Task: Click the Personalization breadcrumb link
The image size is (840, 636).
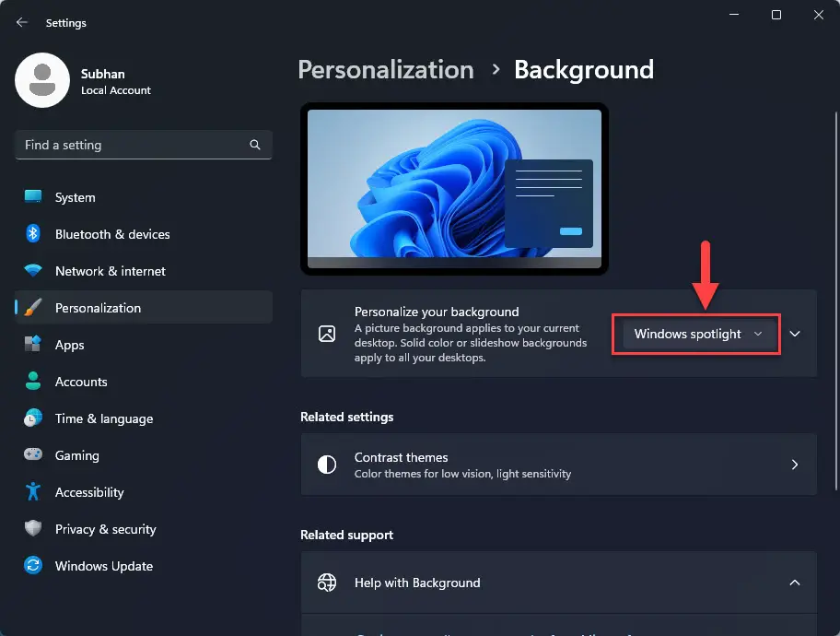Action: click(x=386, y=70)
